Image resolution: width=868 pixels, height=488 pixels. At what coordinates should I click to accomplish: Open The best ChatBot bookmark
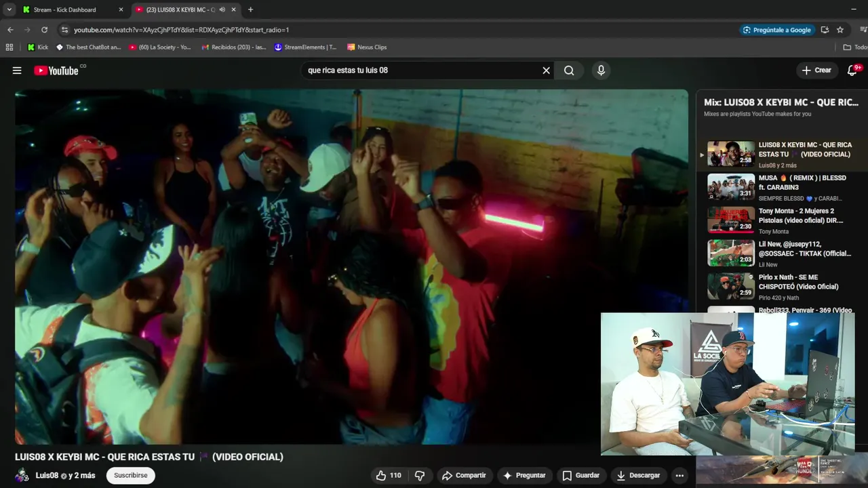pyautogui.click(x=88, y=47)
